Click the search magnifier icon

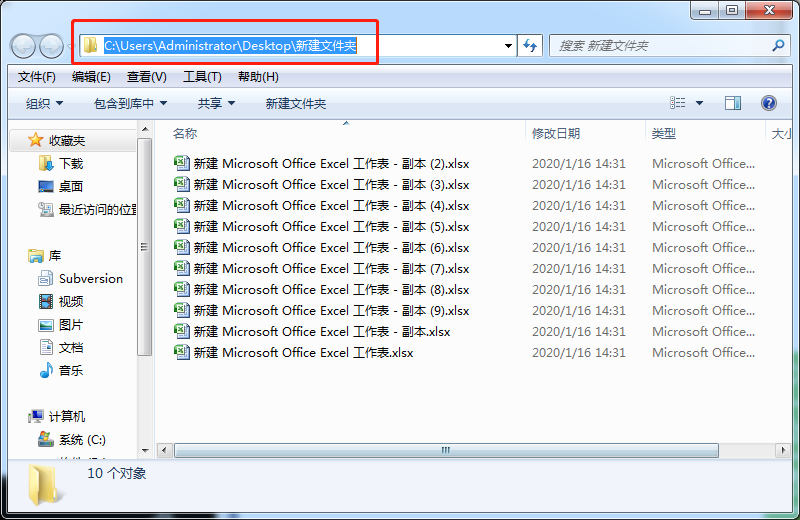pyautogui.click(x=778, y=45)
